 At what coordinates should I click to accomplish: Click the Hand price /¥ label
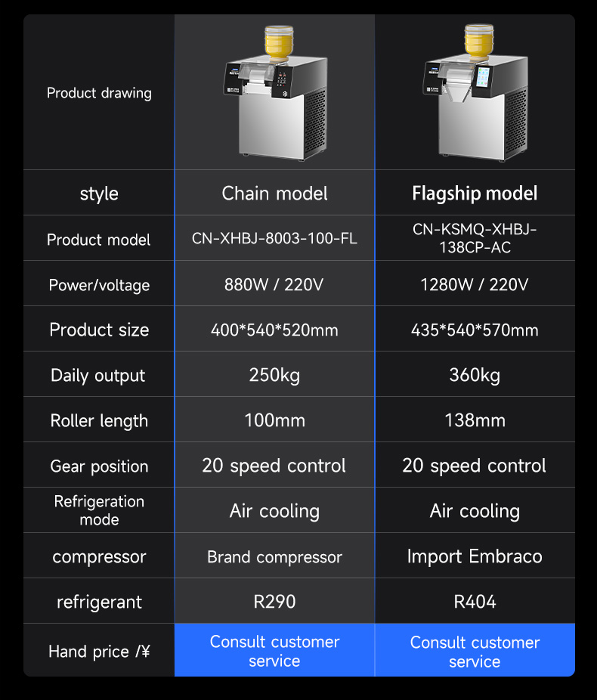click(99, 651)
